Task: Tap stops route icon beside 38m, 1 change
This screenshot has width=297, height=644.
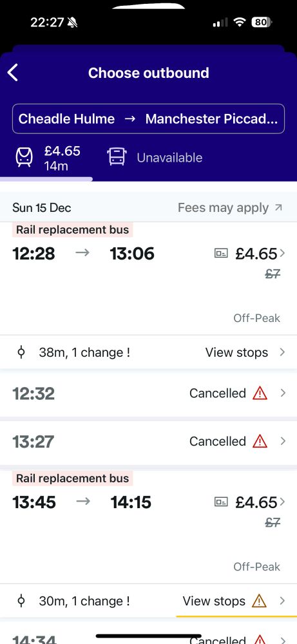Action: point(21,353)
